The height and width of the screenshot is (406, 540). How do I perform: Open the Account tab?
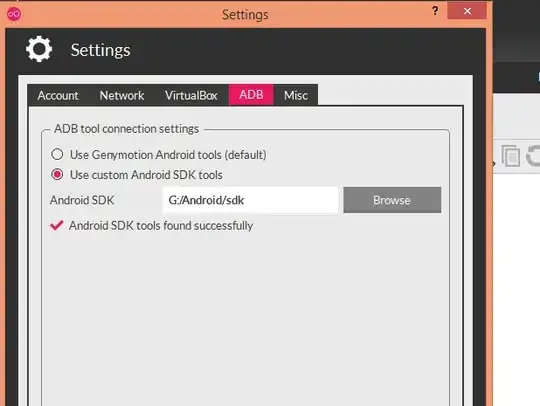click(58, 95)
